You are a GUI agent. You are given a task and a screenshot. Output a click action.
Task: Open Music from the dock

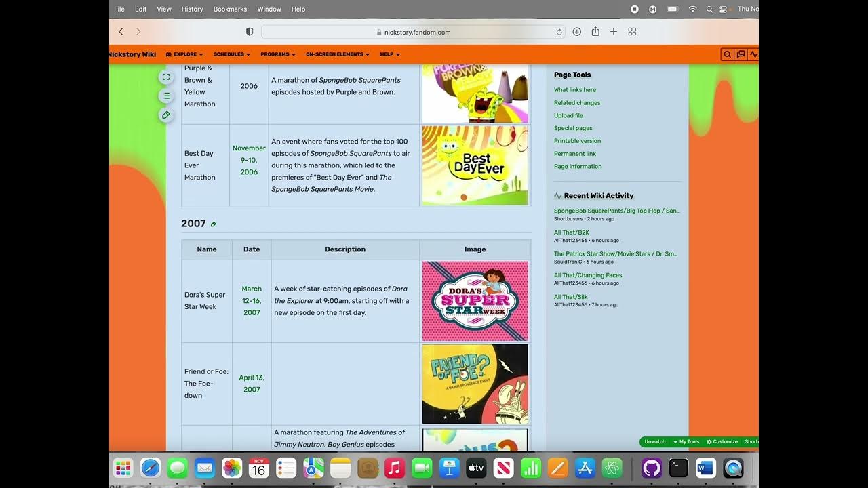(x=395, y=468)
